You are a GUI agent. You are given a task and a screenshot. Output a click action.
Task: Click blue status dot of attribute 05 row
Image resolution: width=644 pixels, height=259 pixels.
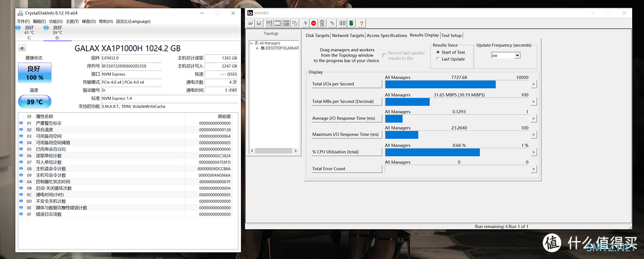click(21, 149)
